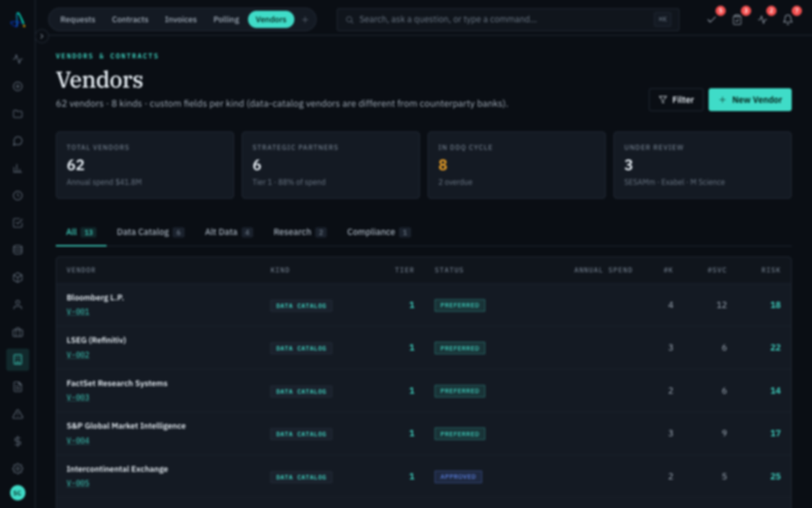
Task: Open the dollar sign icon in the sidebar
Action: 18,441
